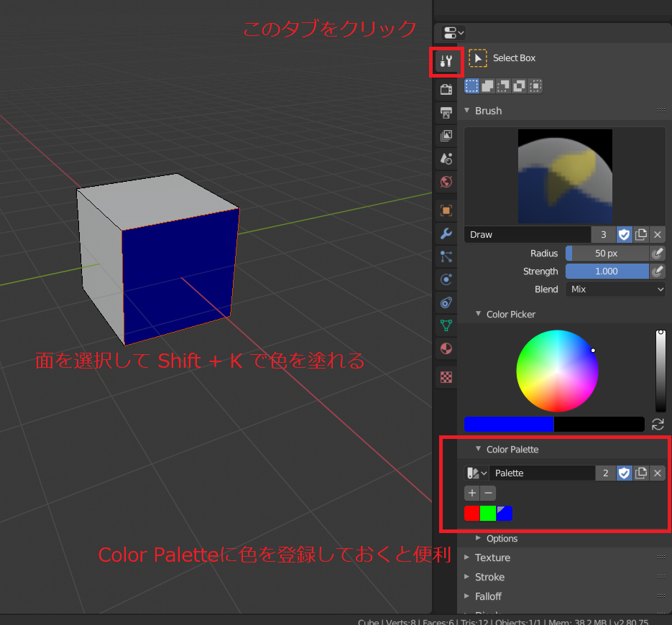Open the palette browse dropdown
The image size is (672, 625).
click(477, 473)
